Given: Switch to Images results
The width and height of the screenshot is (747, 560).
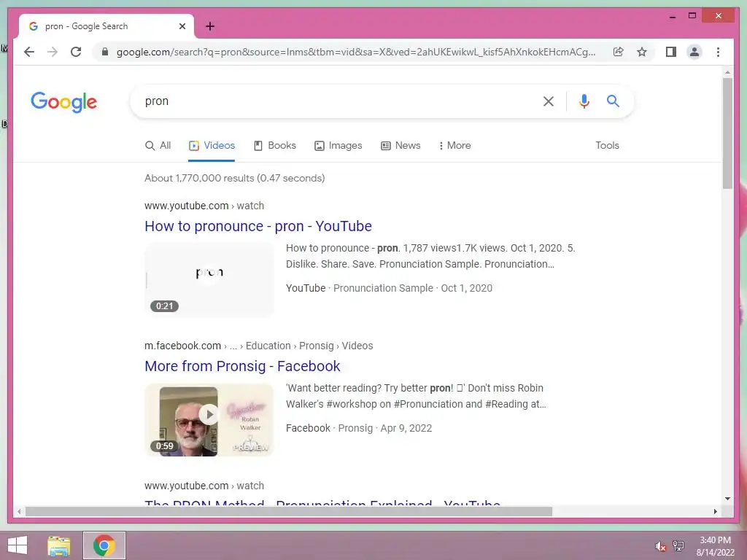Looking at the screenshot, I should pos(338,146).
